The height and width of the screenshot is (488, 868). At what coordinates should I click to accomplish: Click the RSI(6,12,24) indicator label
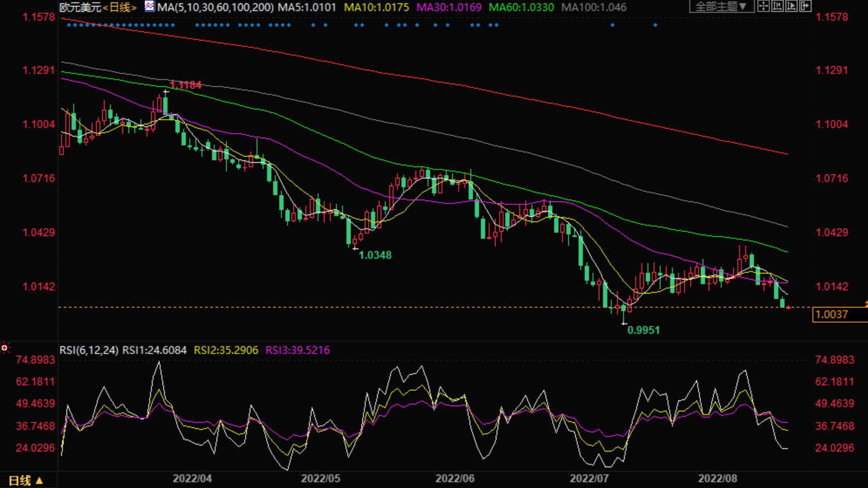[88, 350]
